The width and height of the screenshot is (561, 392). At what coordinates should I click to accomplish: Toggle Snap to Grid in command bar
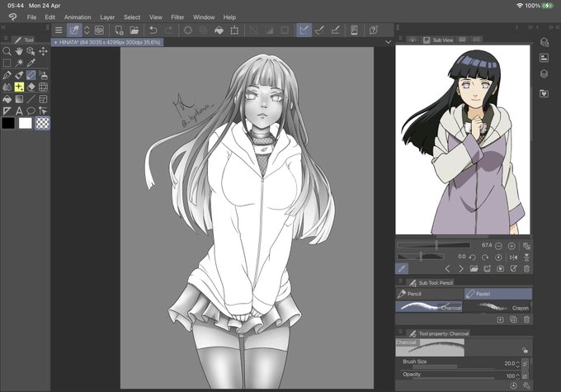click(x=335, y=30)
